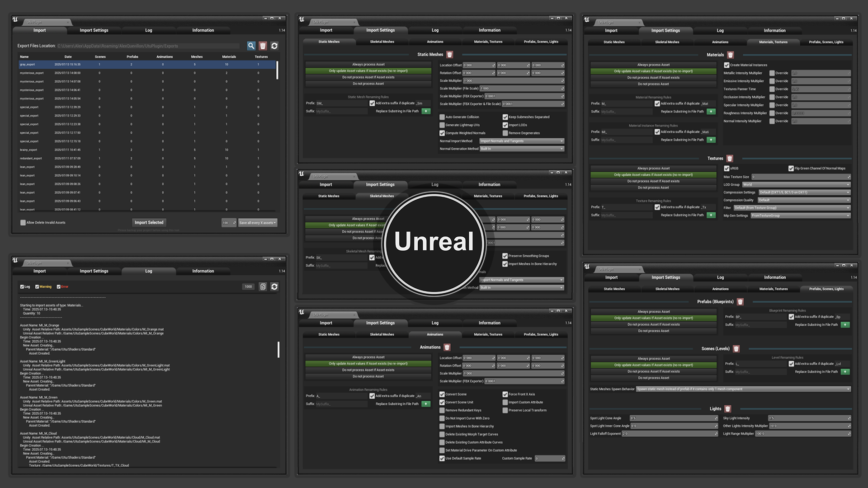Enable Remove Redundant Keys checkbox
The image size is (868, 488).
click(x=442, y=410)
